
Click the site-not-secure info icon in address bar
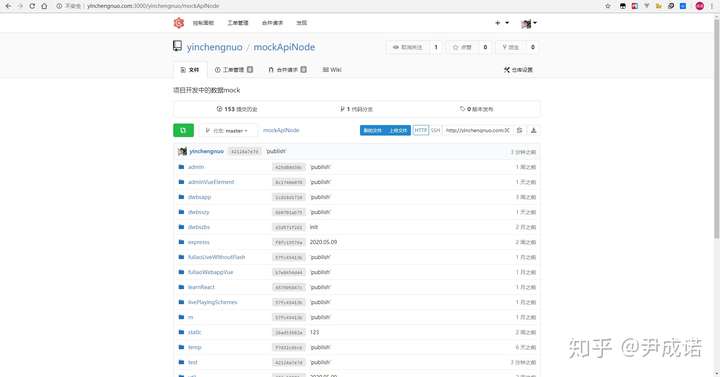point(59,6)
